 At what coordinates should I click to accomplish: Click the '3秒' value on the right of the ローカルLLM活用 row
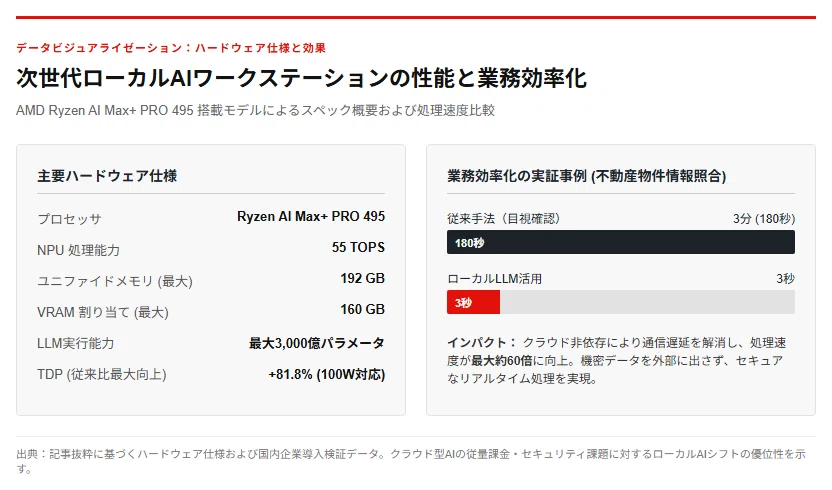coord(785,279)
